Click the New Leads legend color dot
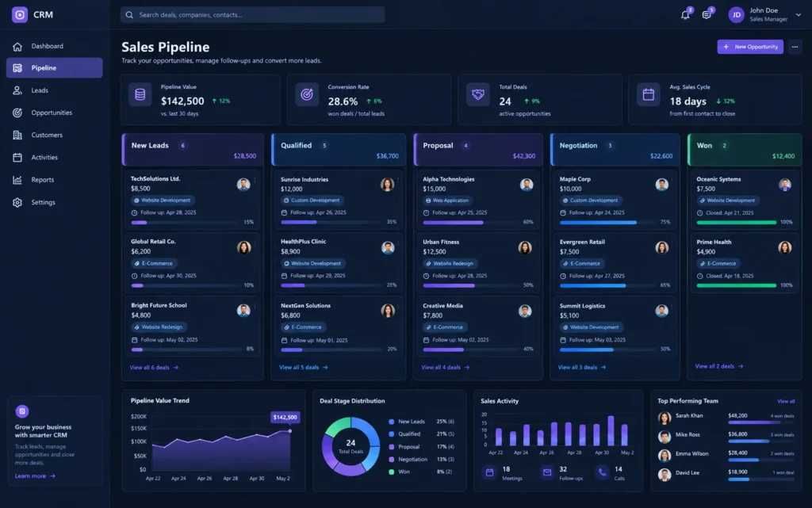Viewport: 812px width, 508px height. tap(392, 422)
